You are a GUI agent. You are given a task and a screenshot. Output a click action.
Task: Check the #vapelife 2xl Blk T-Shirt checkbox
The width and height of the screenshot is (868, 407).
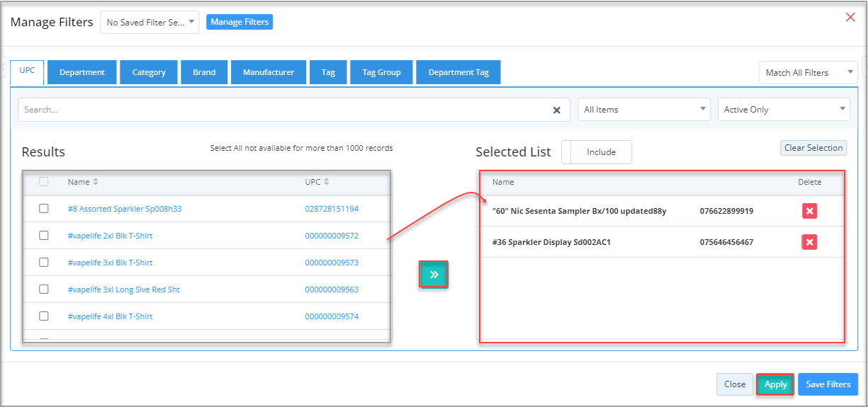[x=44, y=236]
